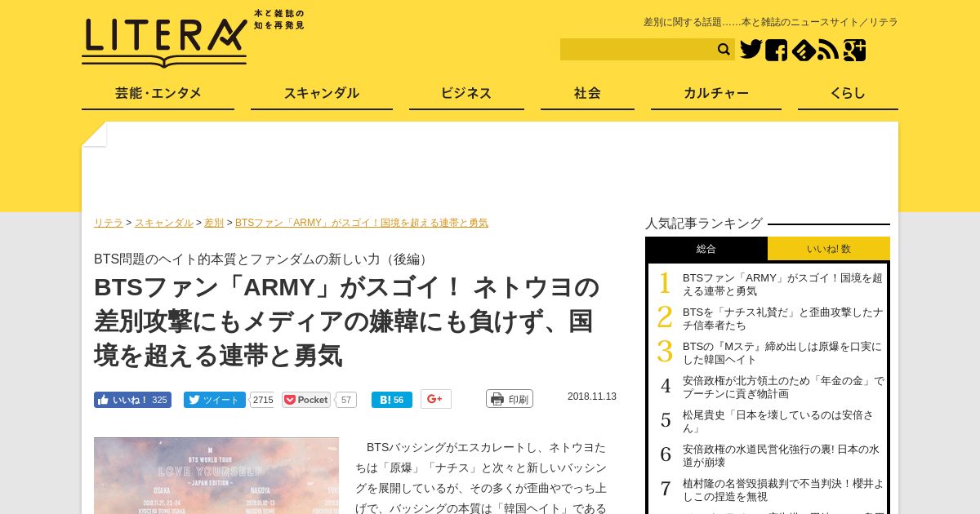Open the くらし menu
This screenshot has width=980, height=514.
(848, 93)
